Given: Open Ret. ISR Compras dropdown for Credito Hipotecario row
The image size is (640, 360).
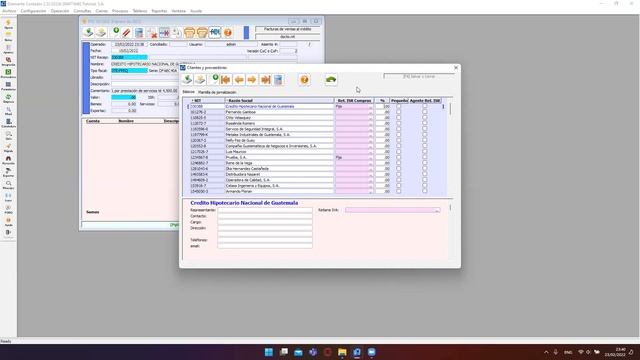Looking at the screenshot, I should point(371,107).
